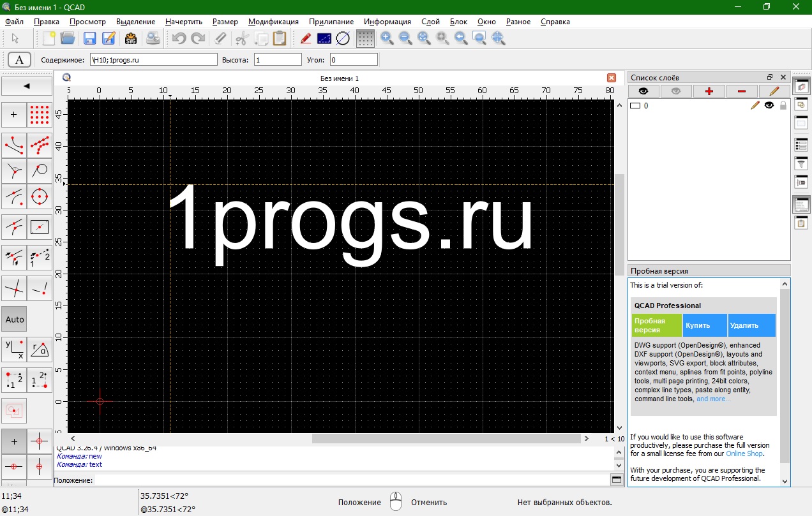The height and width of the screenshot is (516, 812).
Task: Open the Начертить menu
Action: (184, 22)
